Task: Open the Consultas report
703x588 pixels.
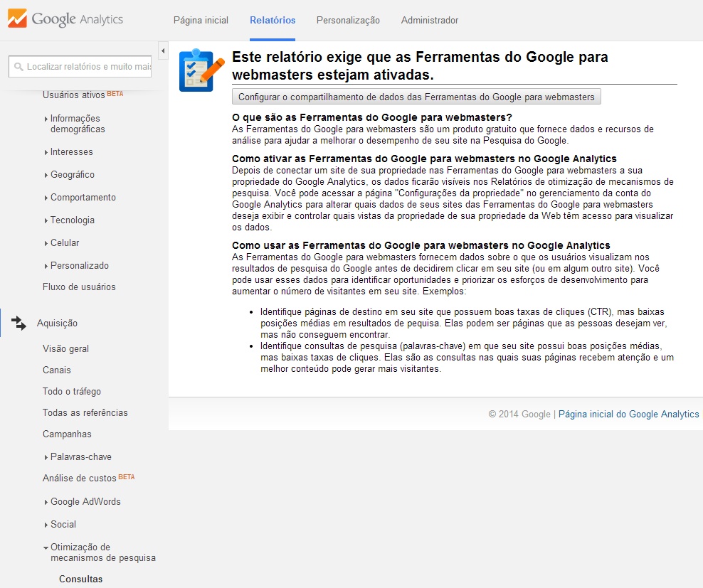Action: click(x=80, y=579)
